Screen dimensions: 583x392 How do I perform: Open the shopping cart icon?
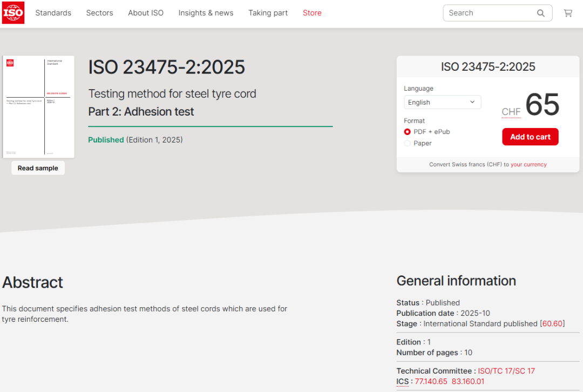[x=568, y=13]
